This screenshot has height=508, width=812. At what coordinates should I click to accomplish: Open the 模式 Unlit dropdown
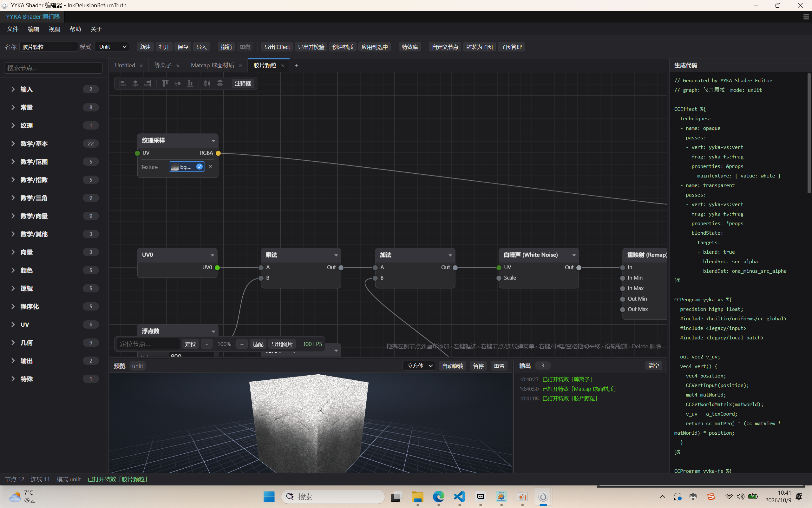coord(112,47)
